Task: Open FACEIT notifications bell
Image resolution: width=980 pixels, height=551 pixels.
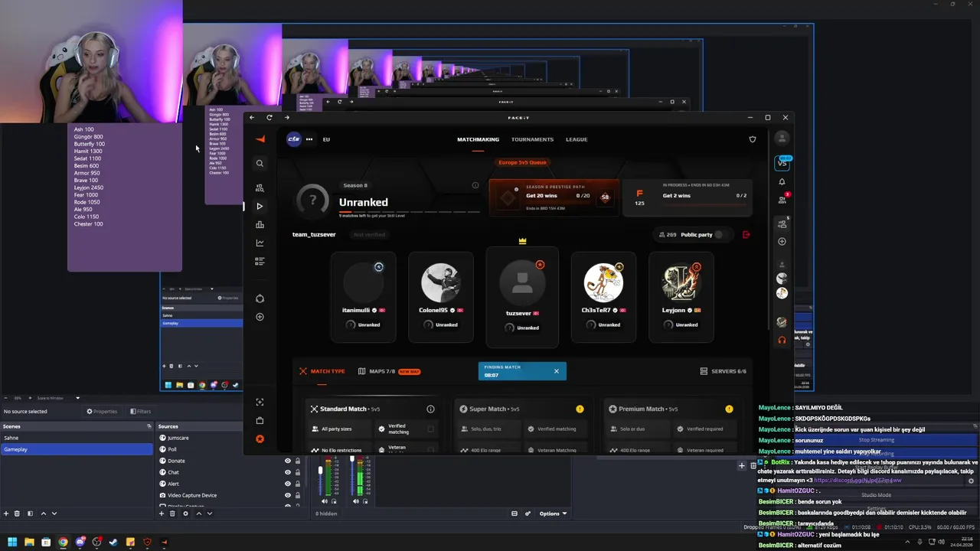Action: pyautogui.click(x=782, y=181)
